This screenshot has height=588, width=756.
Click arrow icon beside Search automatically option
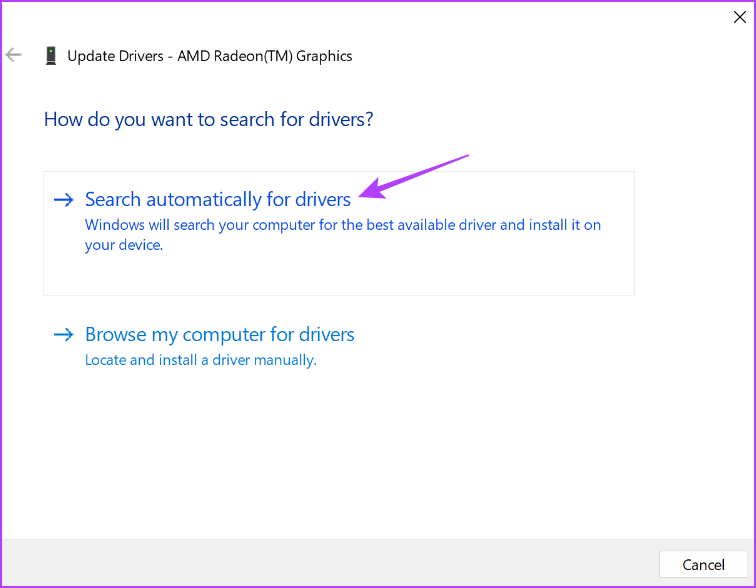[x=64, y=200]
